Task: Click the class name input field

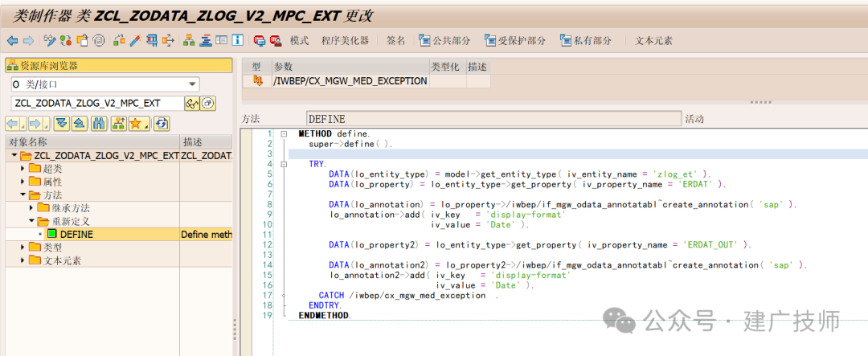Action: pos(97,104)
